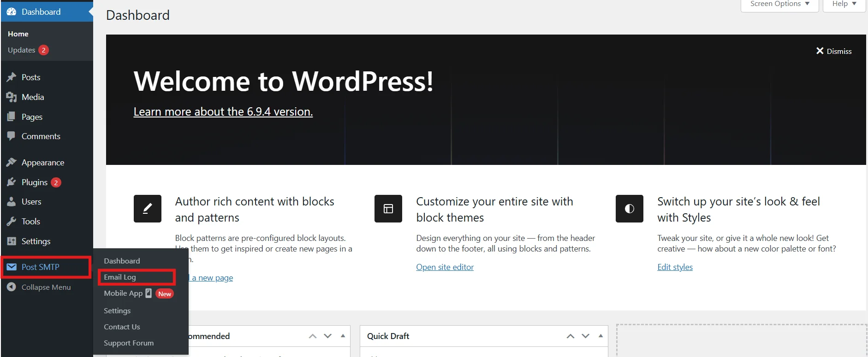Screen dimensions: 868x357
Task: Click the Comments speech bubble icon
Action: click(x=12, y=136)
